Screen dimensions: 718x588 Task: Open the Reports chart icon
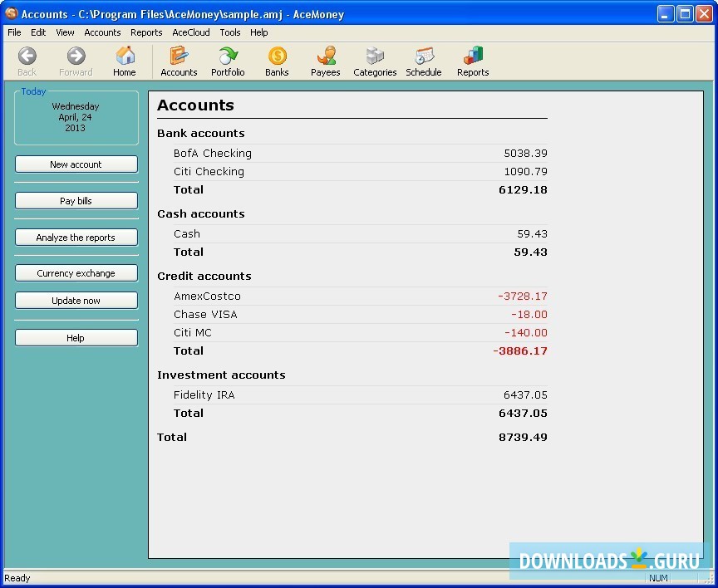click(473, 56)
